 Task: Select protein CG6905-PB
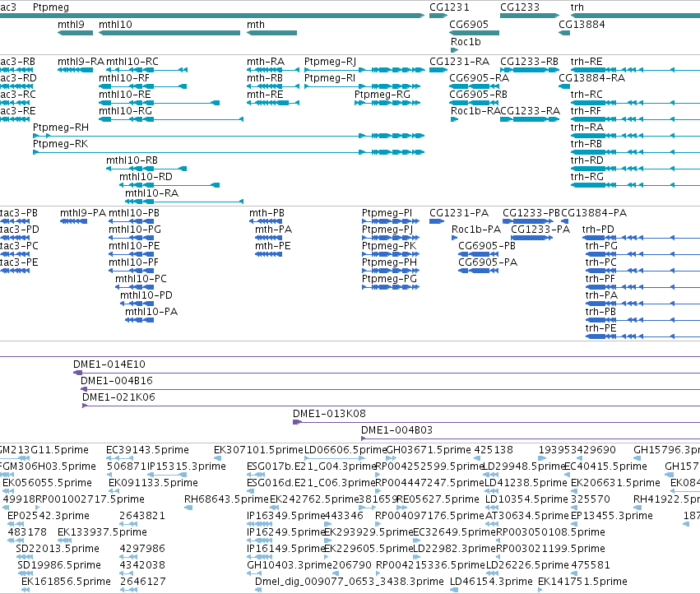coord(478,254)
